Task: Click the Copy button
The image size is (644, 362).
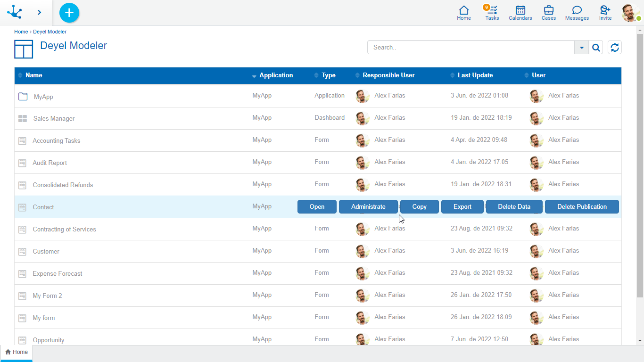Action: point(420,206)
